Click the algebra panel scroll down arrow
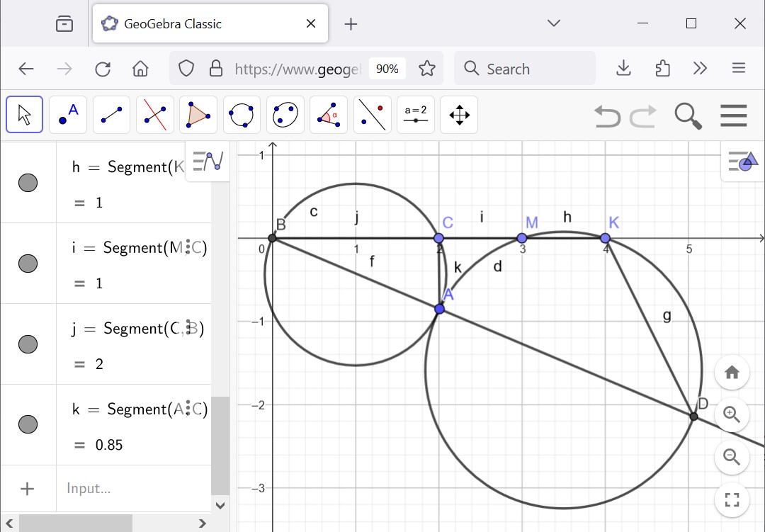Screen dimensions: 765x532 (x=220, y=505)
